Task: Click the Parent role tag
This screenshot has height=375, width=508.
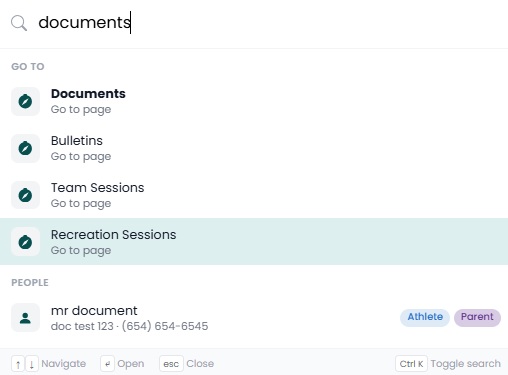Action: tap(477, 317)
